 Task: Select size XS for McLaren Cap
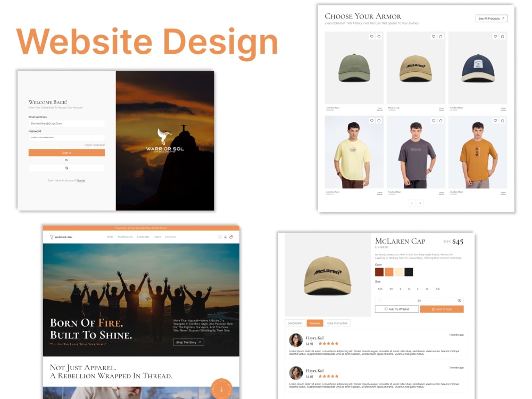(391, 289)
